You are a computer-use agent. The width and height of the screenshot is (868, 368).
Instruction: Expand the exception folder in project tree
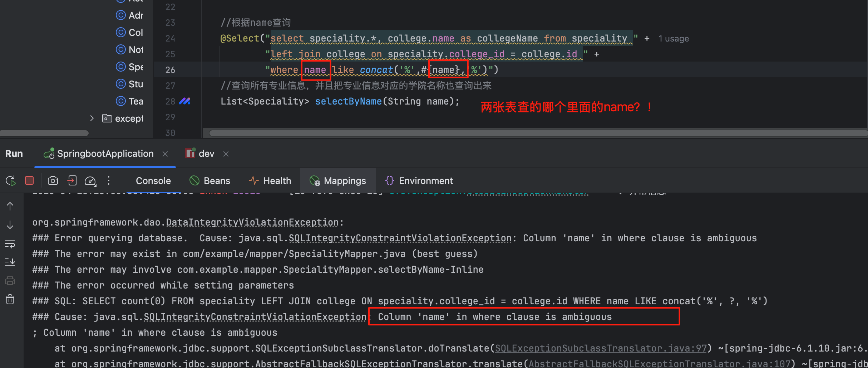click(x=92, y=118)
